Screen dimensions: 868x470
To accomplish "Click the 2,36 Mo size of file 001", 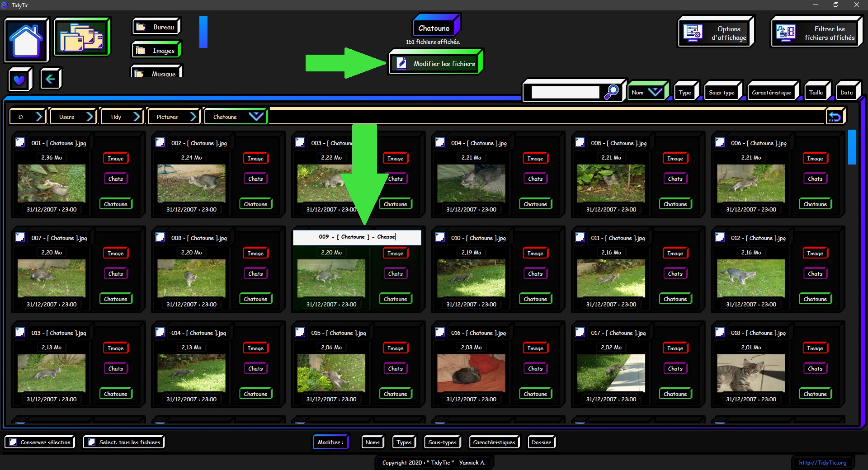I will click(x=52, y=157).
